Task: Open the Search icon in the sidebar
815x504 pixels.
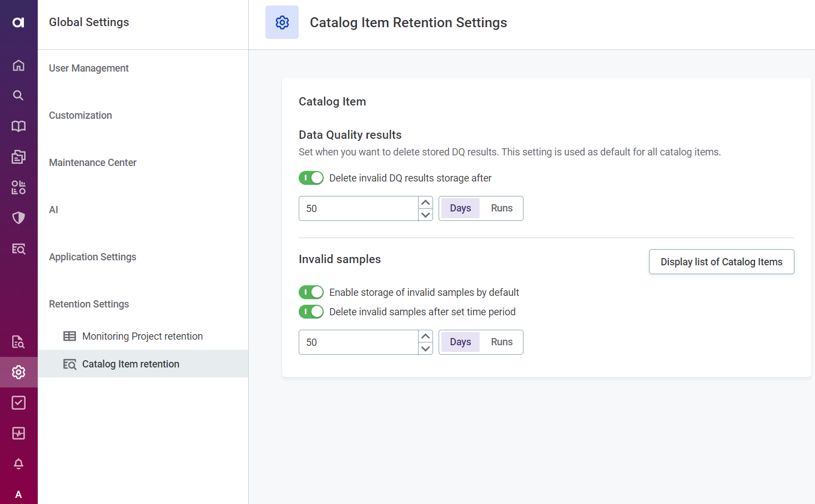Action: click(x=18, y=95)
